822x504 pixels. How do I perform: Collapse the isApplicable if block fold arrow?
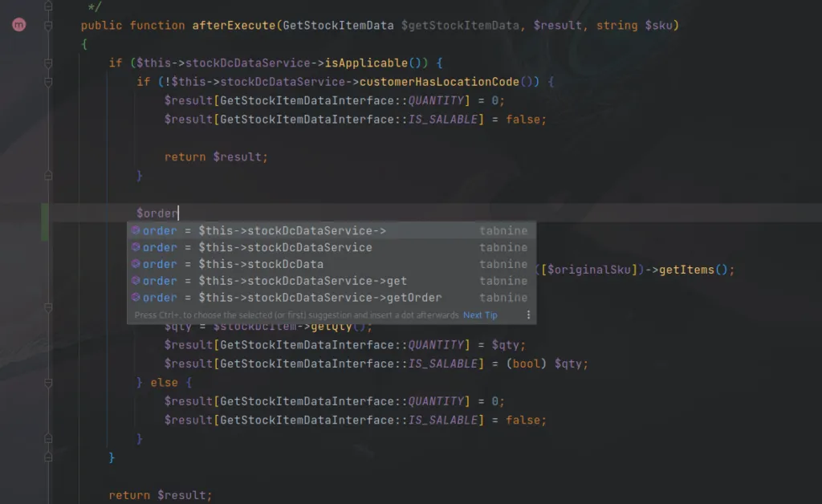coord(48,63)
